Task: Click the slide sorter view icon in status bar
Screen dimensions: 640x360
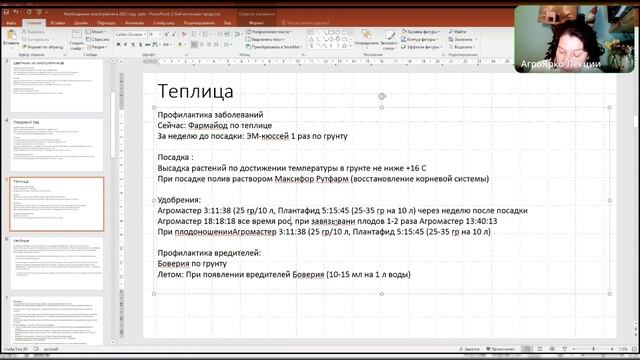Action: coord(540,349)
